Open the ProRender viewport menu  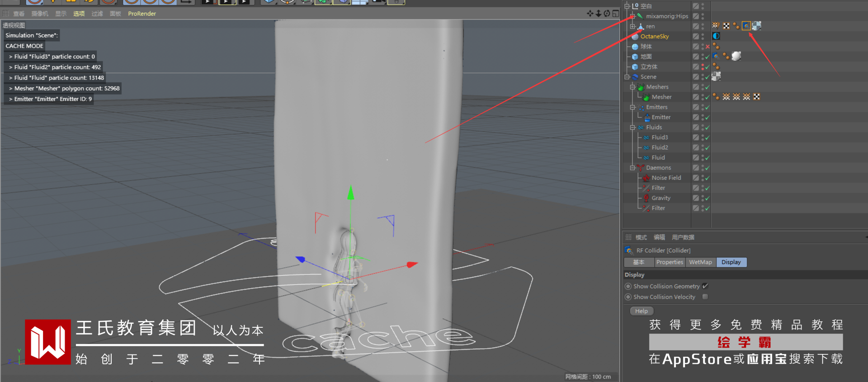click(x=142, y=14)
